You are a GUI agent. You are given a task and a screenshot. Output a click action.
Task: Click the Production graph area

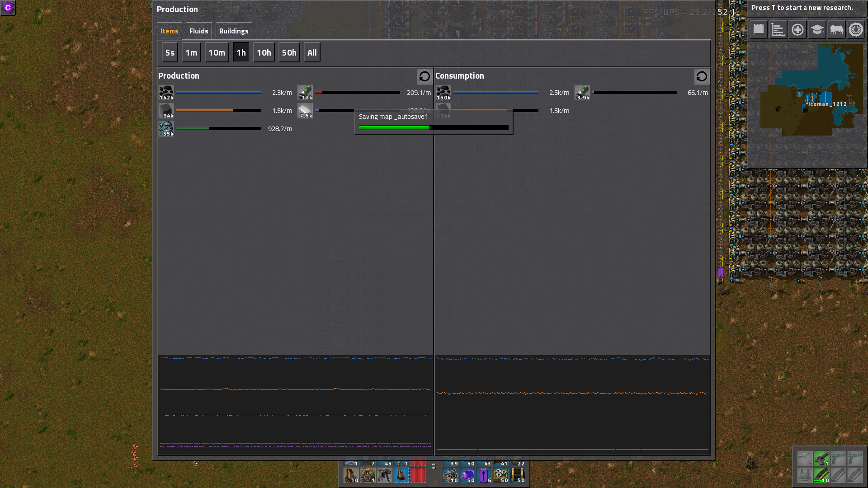point(295,405)
